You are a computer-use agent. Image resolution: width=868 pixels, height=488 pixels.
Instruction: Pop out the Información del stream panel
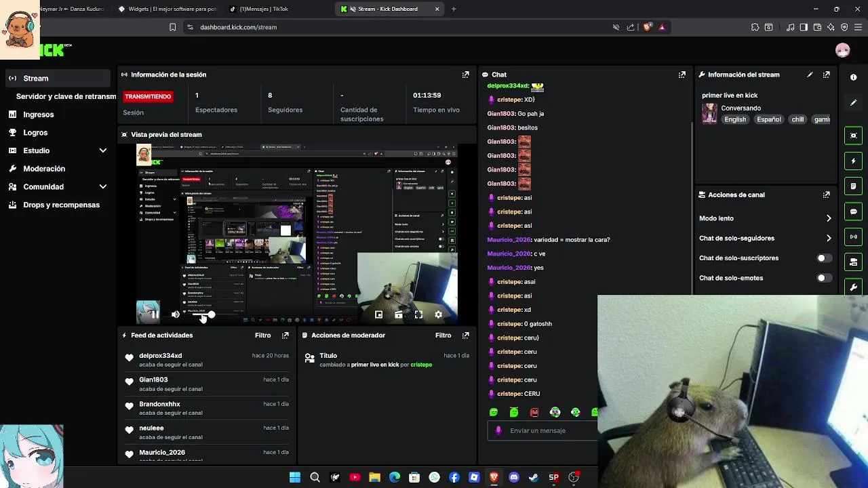(826, 75)
